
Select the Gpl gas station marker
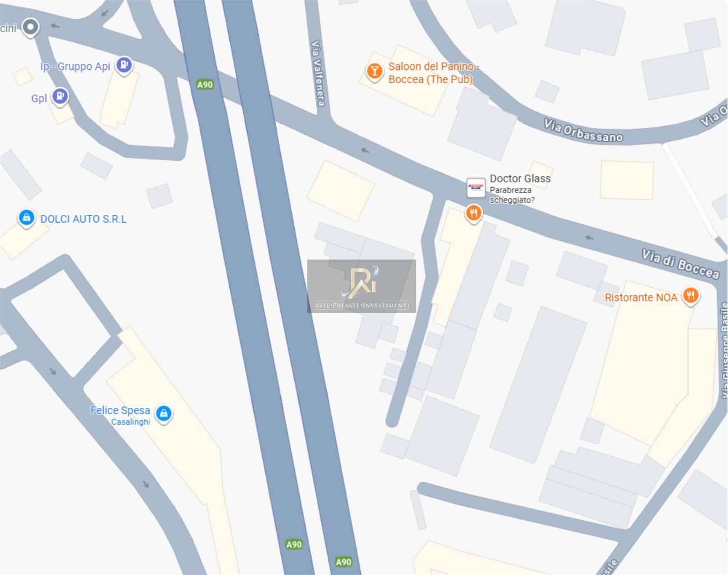point(60,97)
